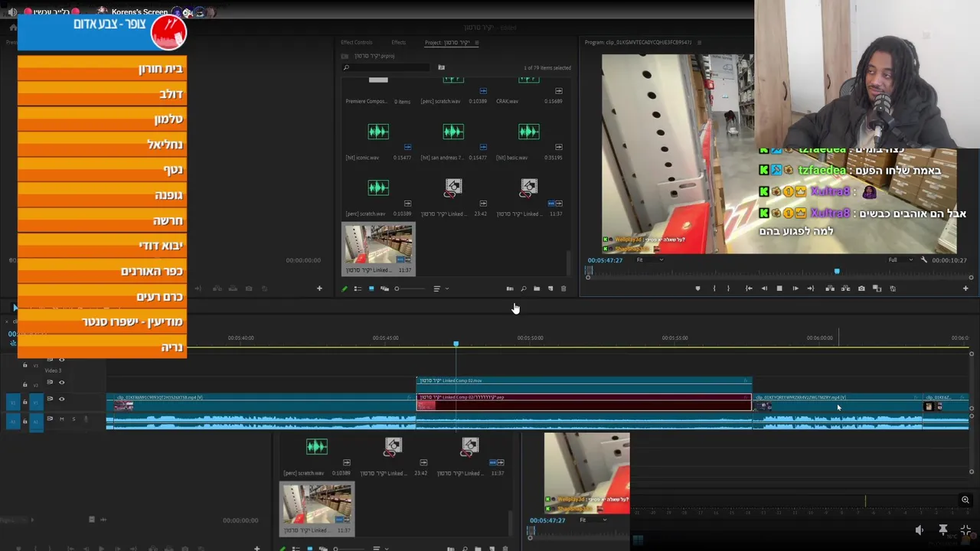The width and height of the screenshot is (980, 551).
Task: Mark Out point in Program monitor
Action: click(x=728, y=289)
